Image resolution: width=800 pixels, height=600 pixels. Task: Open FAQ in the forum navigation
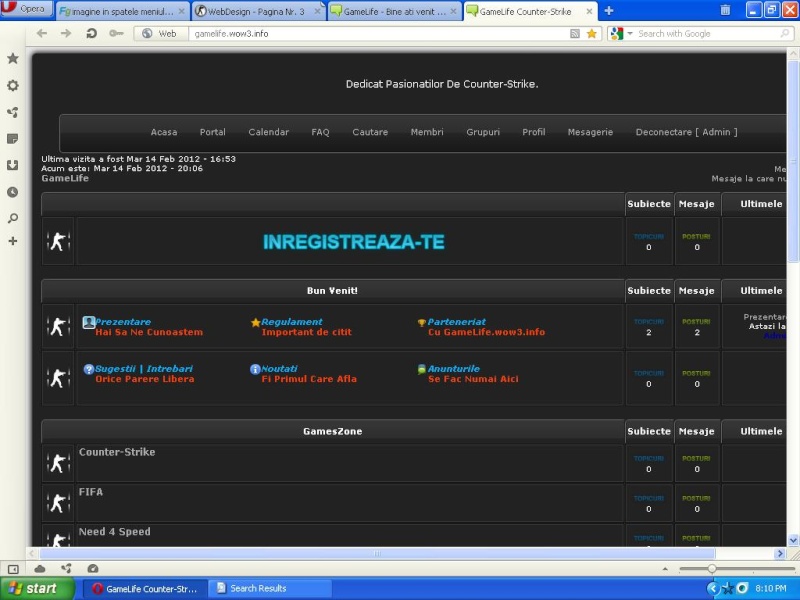point(320,132)
